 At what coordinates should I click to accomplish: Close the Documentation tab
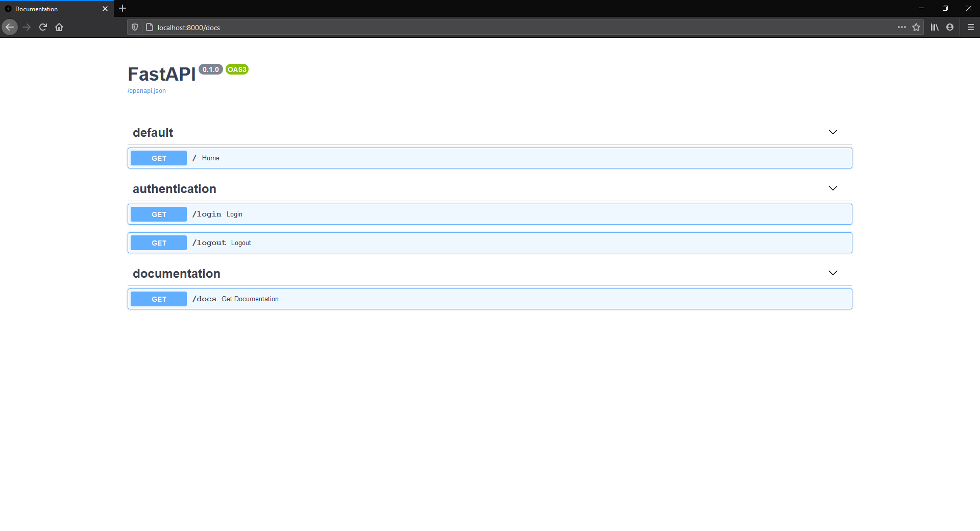click(105, 9)
